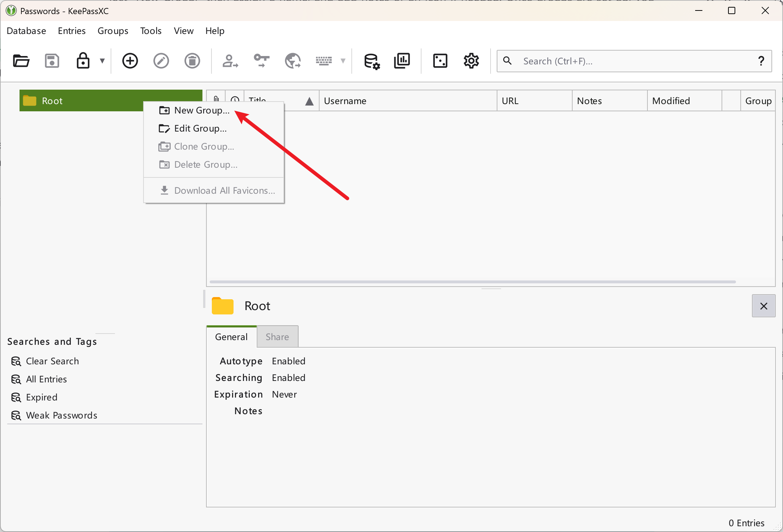The image size is (783, 532).
Task: Copy username with the person arrow icon
Action: (230, 61)
